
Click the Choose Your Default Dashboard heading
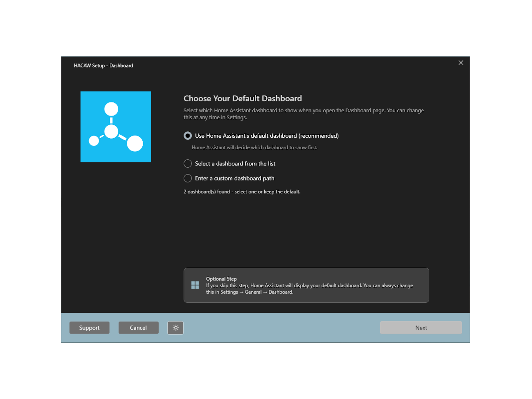coord(243,98)
